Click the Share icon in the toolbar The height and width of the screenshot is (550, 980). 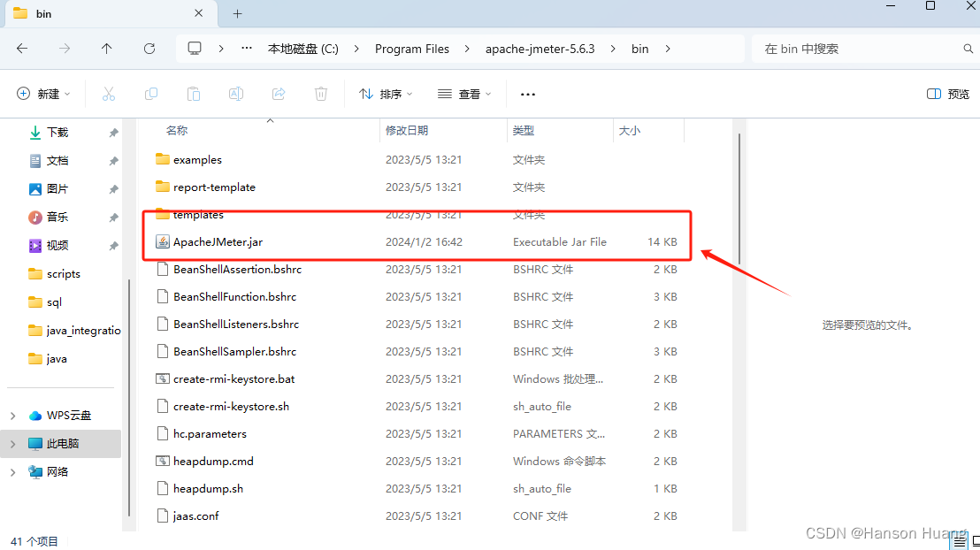pos(278,94)
